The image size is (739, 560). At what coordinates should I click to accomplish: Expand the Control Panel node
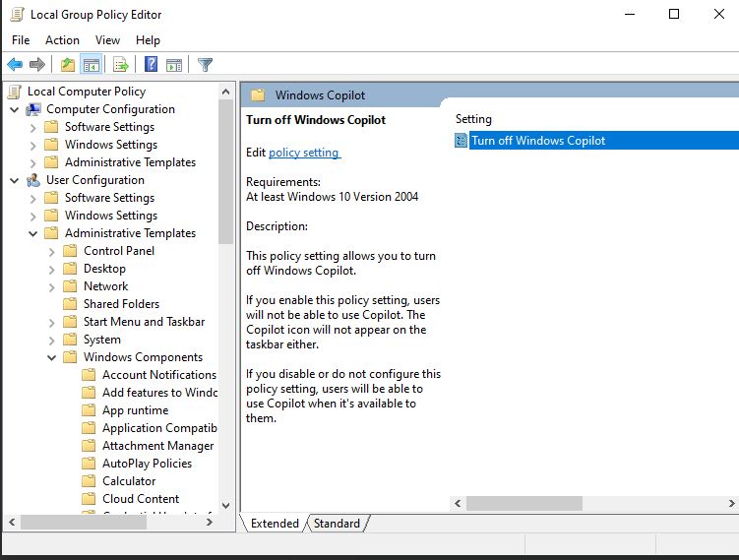click(51, 252)
